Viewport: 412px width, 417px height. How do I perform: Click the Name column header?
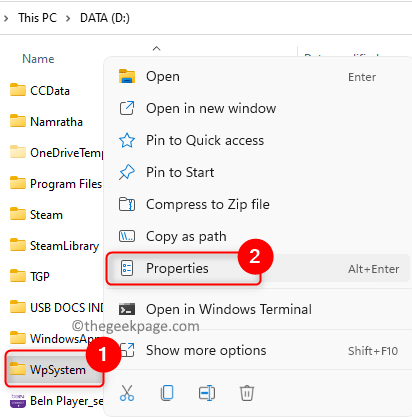pos(38,59)
